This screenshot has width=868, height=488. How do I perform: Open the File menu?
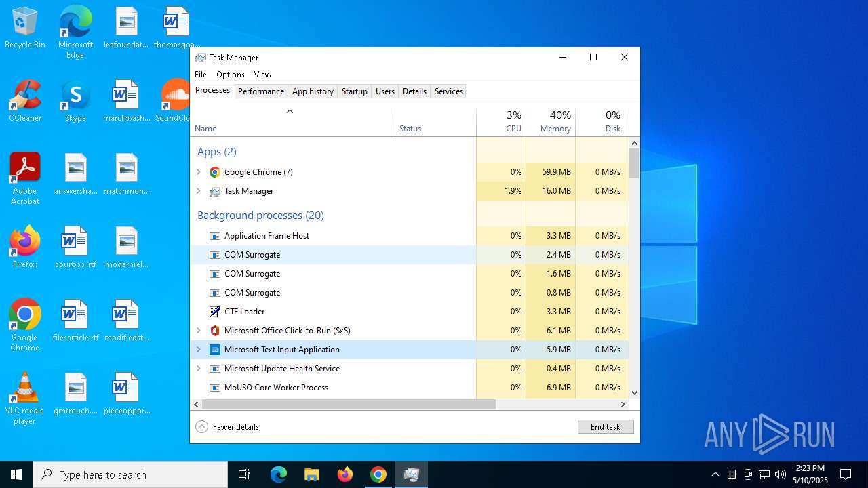[201, 75]
